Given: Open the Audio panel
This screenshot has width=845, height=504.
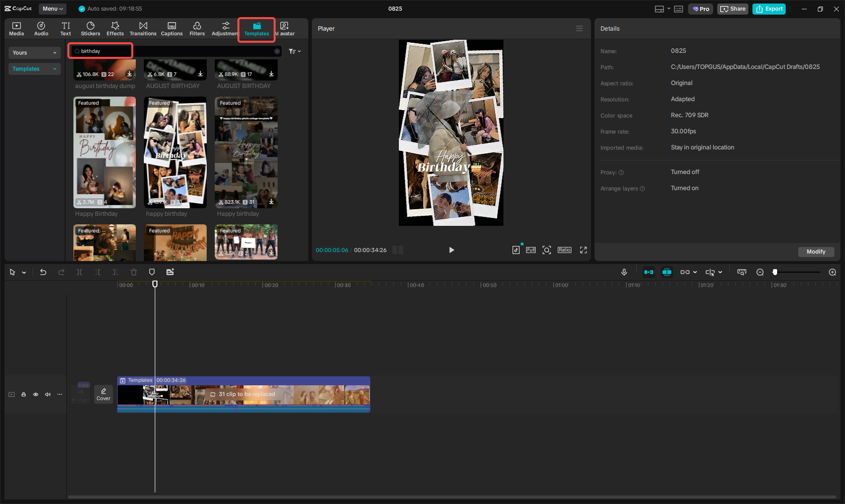Looking at the screenshot, I should (x=41, y=28).
